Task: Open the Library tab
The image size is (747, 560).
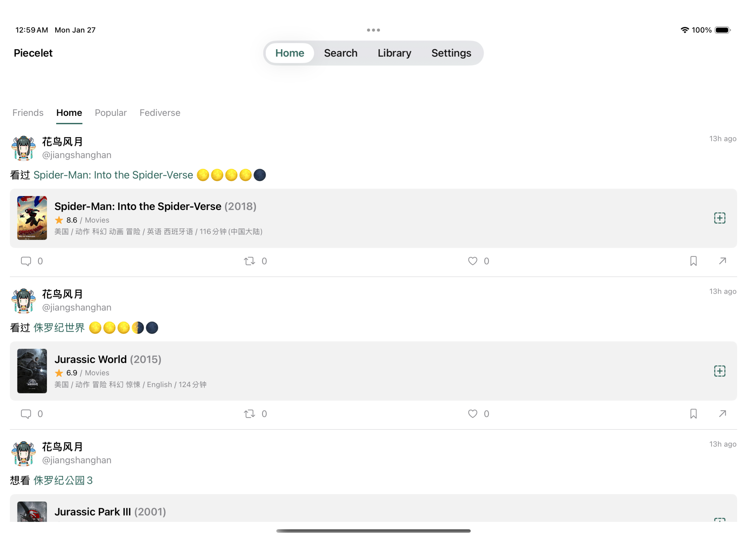Action: click(x=394, y=53)
